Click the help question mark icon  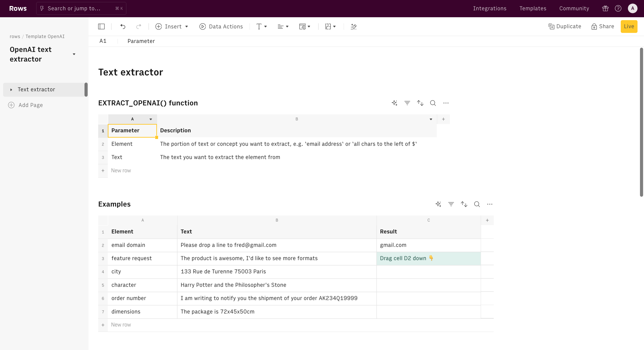[x=618, y=9]
